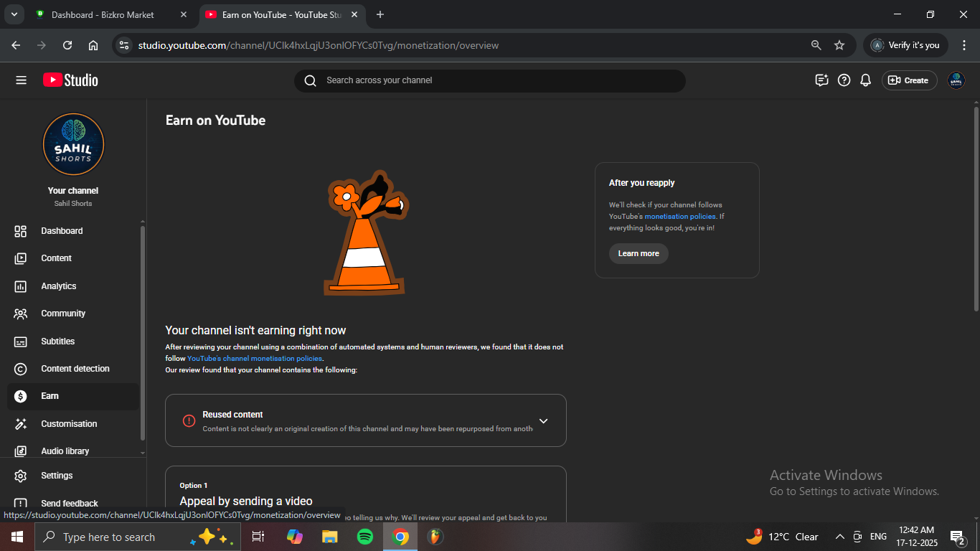This screenshot has width=980, height=551.
Task: Click the page vertical scrollbar
Action: (x=976, y=208)
